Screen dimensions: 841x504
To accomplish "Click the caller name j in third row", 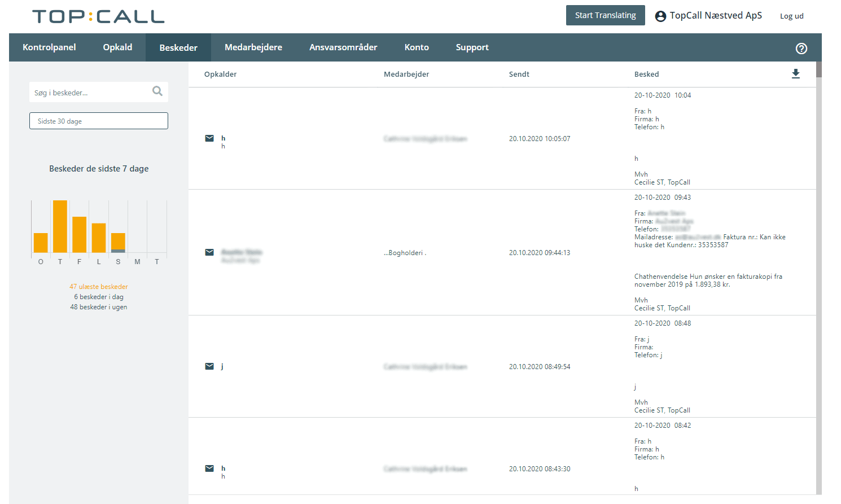I will [x=222, y=366].
